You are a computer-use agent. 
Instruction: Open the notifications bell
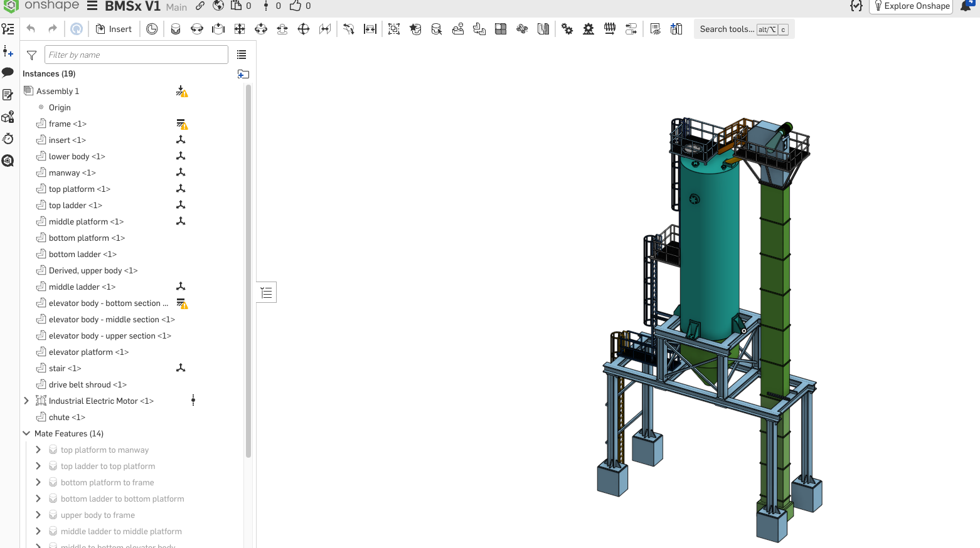point(966,6)
